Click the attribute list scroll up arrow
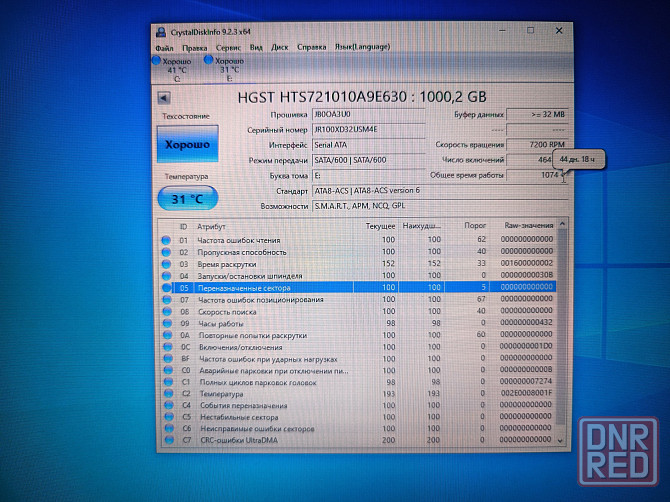Image resolution: width=670 pixels, height=502 pixels. pos(562,224)
